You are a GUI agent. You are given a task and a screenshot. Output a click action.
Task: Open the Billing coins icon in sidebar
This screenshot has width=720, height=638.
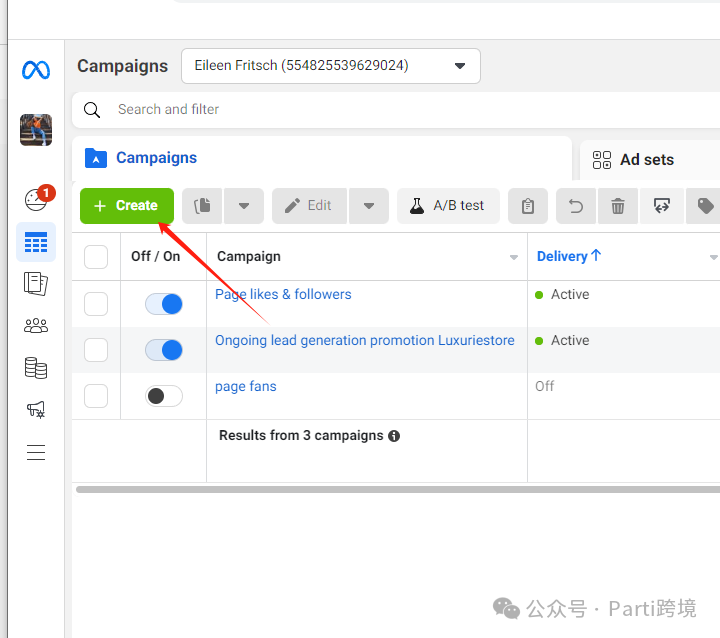click(x=36, y=368)
